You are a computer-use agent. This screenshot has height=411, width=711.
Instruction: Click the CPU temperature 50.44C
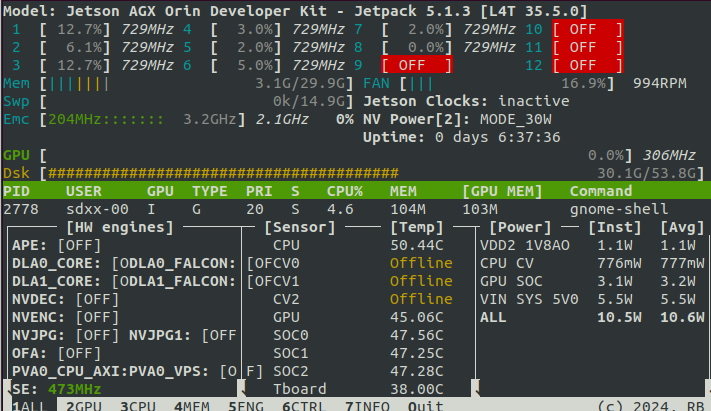[x=417, y=245]
